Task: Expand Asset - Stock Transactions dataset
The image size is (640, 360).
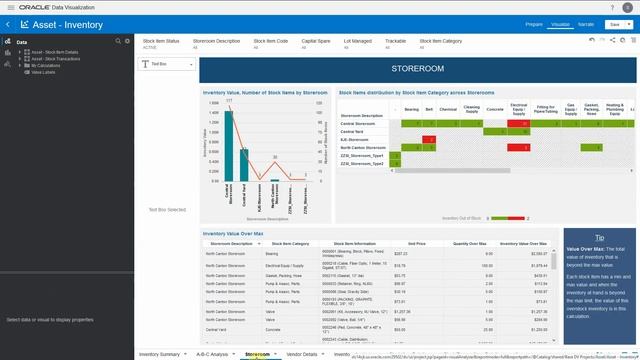Action: click(20, 59)
